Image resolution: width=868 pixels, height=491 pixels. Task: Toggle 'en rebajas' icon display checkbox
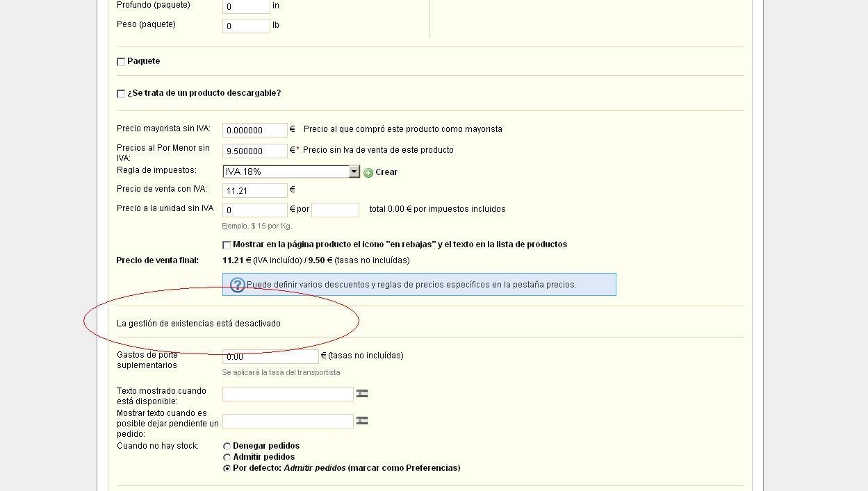227,245
